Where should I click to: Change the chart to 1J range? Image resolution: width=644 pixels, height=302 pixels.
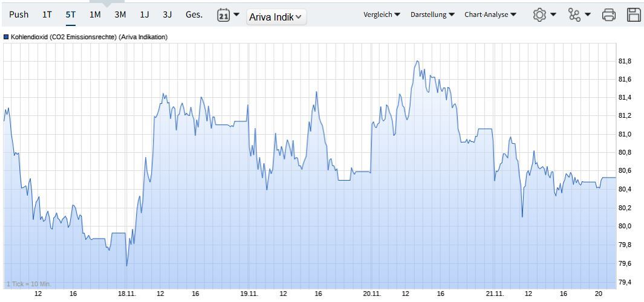(x=145, y=14)
